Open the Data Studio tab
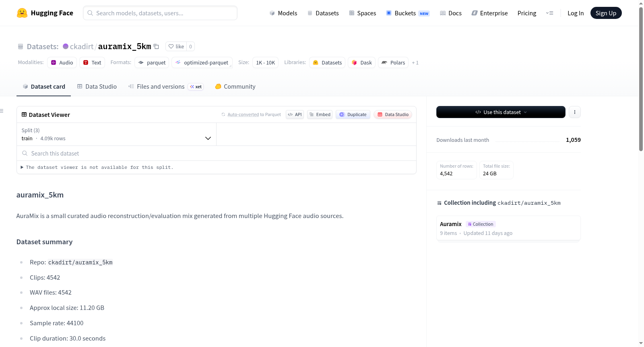 click(97, 87)
